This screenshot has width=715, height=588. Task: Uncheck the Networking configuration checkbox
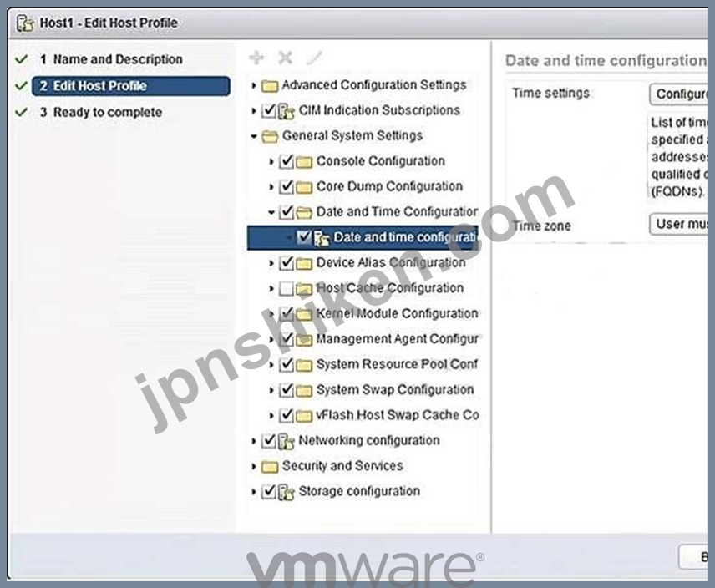tap(269, 441)
